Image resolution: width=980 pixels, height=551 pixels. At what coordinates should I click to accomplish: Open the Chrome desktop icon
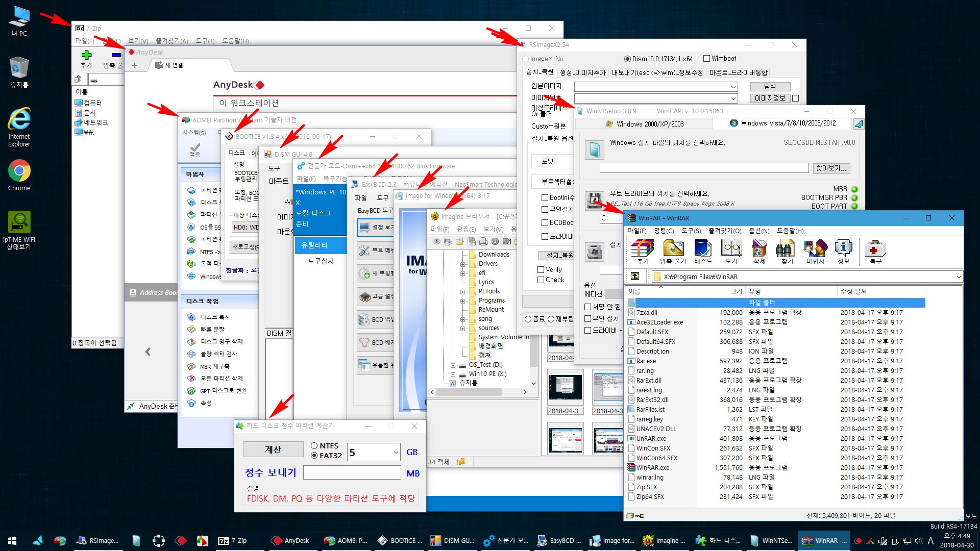(x=19, y=176)
